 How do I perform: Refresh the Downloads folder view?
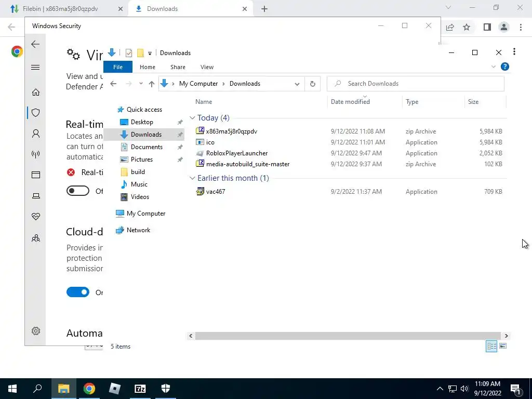[312, 84]
